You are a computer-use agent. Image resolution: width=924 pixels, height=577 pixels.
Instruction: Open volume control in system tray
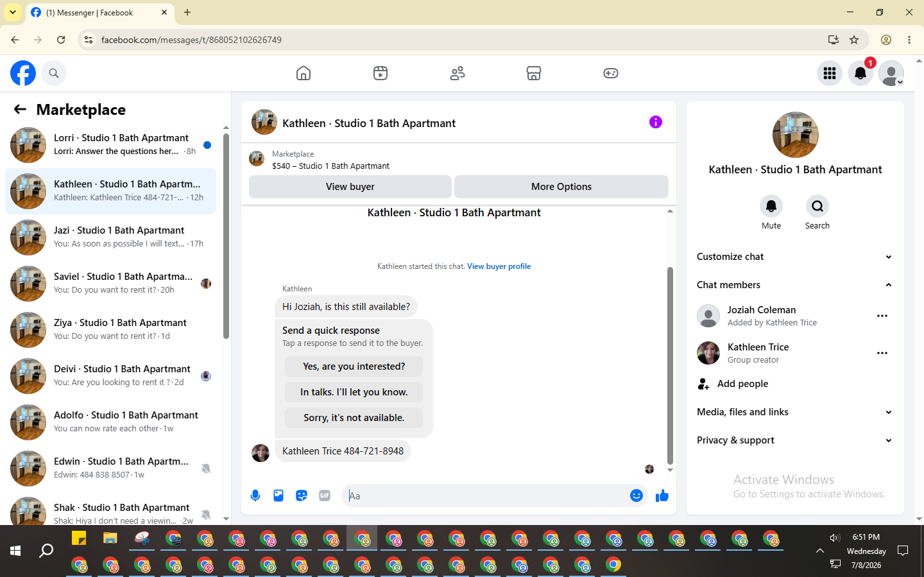click(x=835, y=538)
